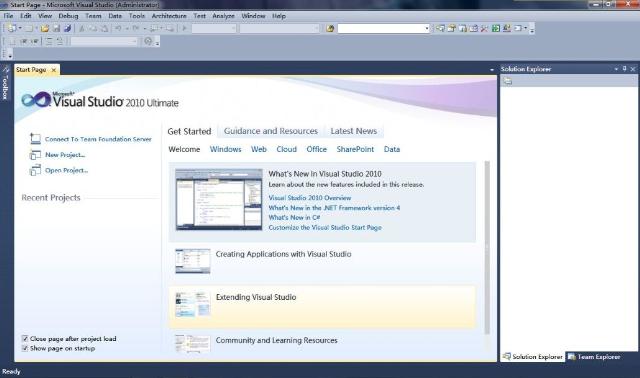640x378 pixels.
Task: Click the Navigate Forward toolbar icon
Action: click(170, 28)
